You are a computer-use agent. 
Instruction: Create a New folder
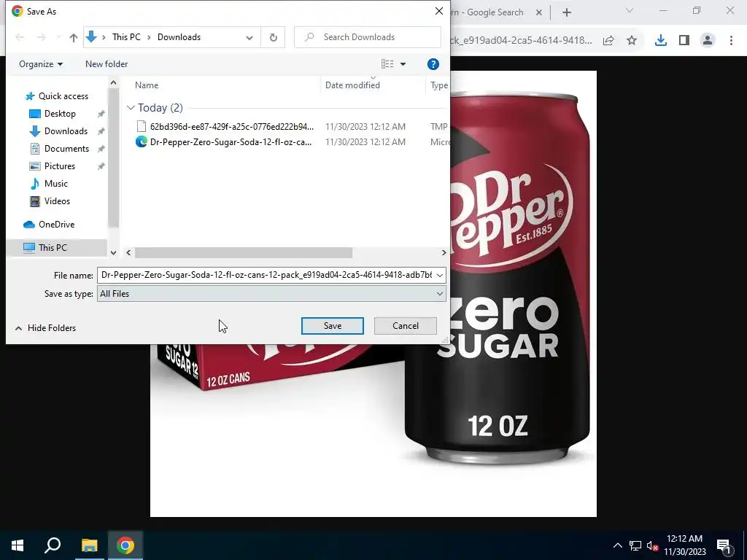click(x=107, y=64)
